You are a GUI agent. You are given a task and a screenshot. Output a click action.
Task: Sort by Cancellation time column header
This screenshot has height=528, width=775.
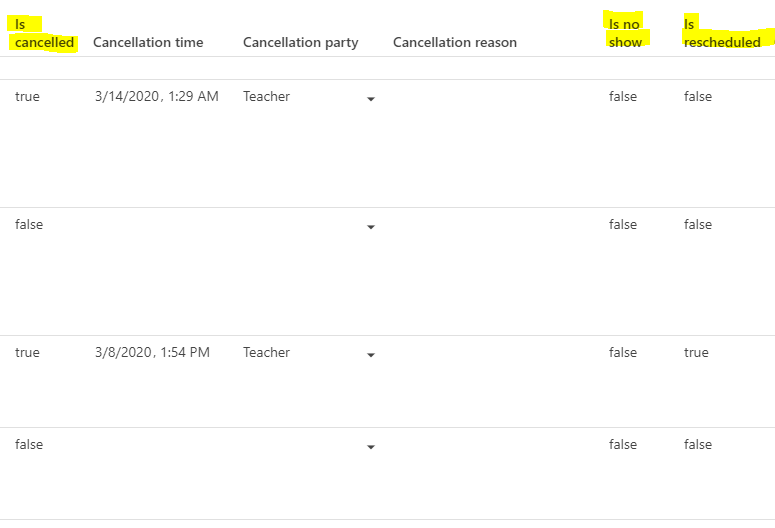(148, 42)
